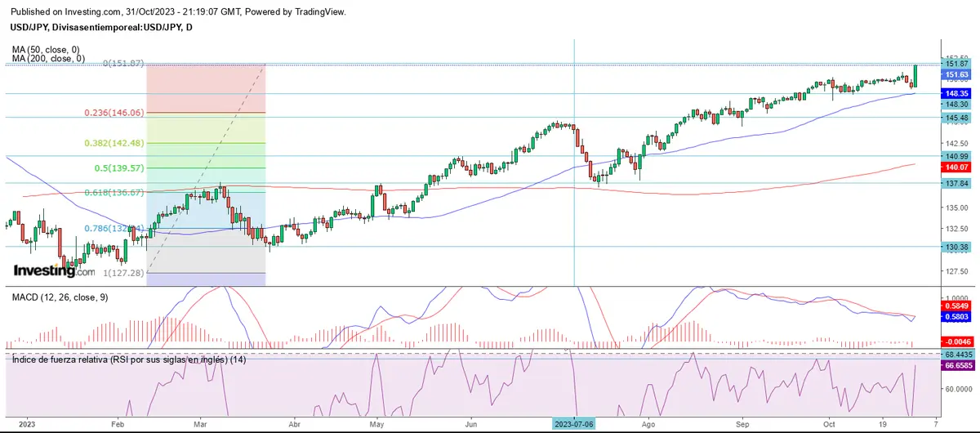Click the red 140.07 MA200 price tag
Image resolution: width=980 pixels, height=433 pixels.
pyautogui.click(x=955, y=167)
